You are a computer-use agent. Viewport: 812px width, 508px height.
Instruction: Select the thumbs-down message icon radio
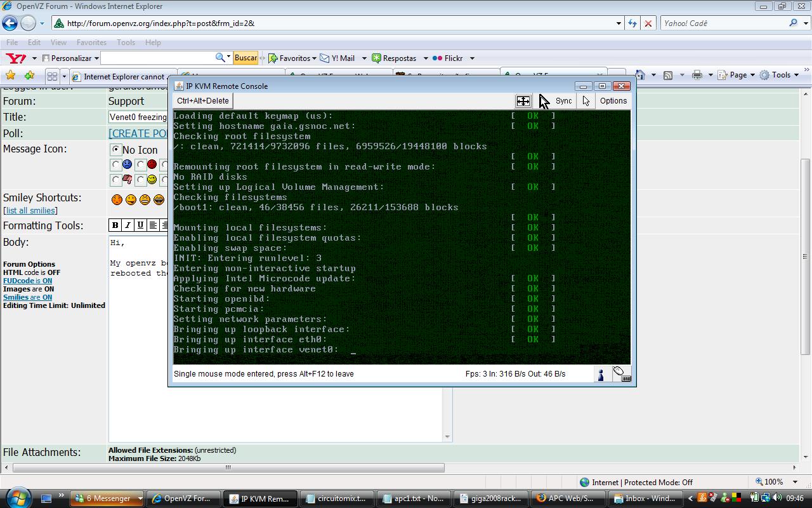coord(115,180)
